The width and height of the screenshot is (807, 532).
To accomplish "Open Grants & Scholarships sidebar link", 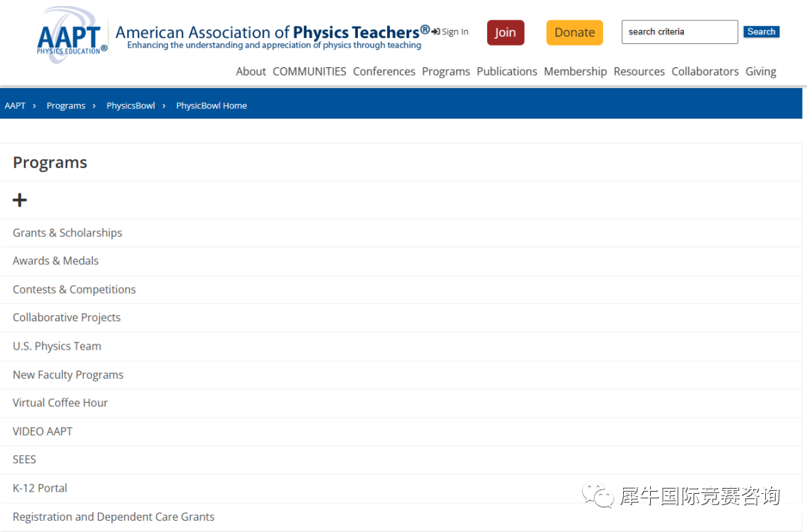I will (x=67, y=233).
